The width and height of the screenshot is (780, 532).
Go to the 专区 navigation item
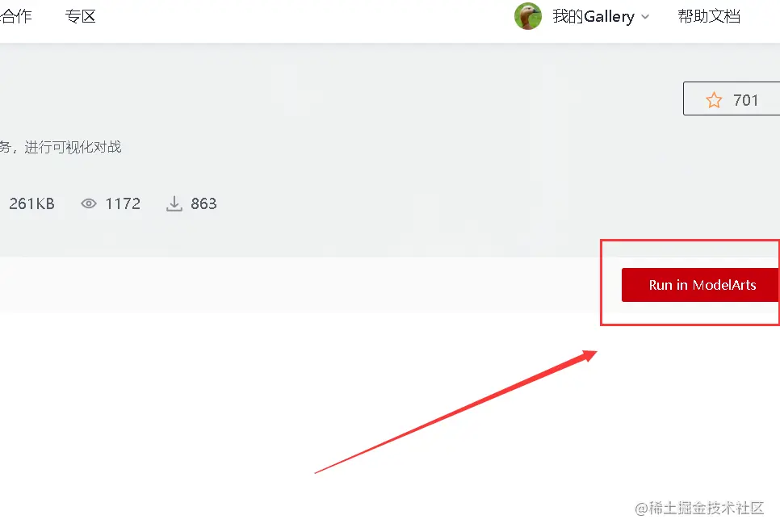(x=80, y=16)
